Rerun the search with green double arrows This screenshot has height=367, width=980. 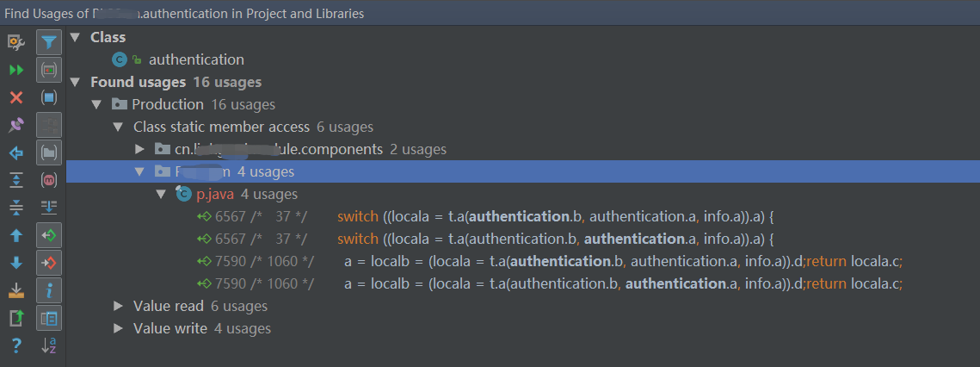coord(15,70)
